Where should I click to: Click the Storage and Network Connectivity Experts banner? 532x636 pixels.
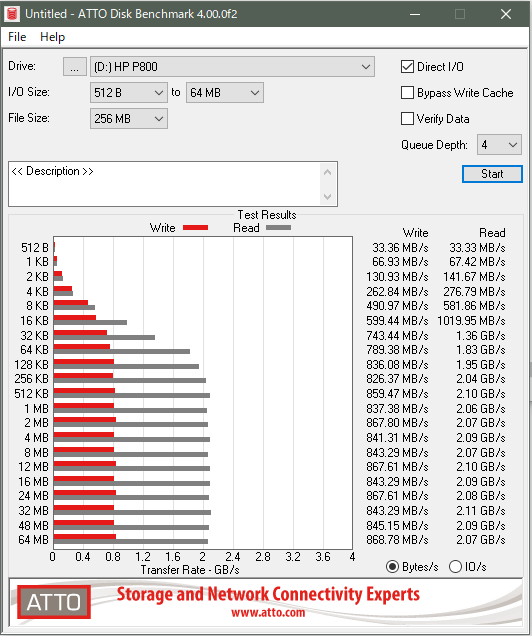268,595
